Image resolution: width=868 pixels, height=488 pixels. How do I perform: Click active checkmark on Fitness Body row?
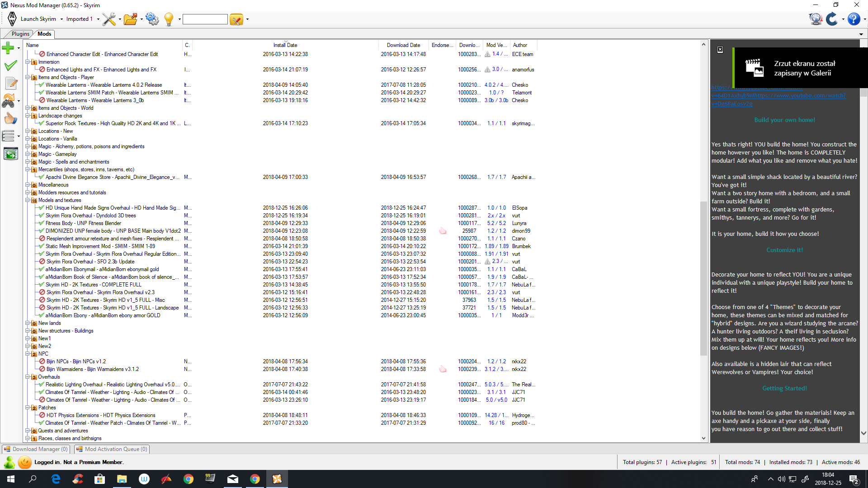pos(42,223)
